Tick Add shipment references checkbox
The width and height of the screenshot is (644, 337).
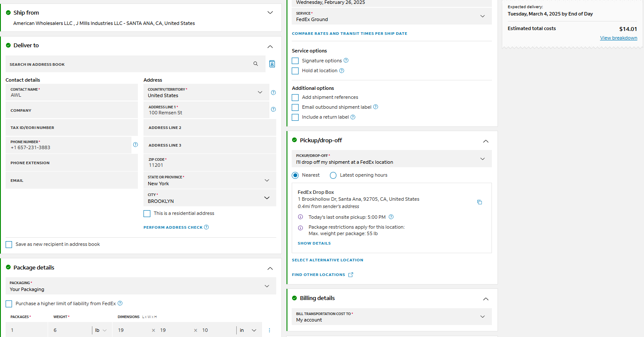[x=295, y=98]
